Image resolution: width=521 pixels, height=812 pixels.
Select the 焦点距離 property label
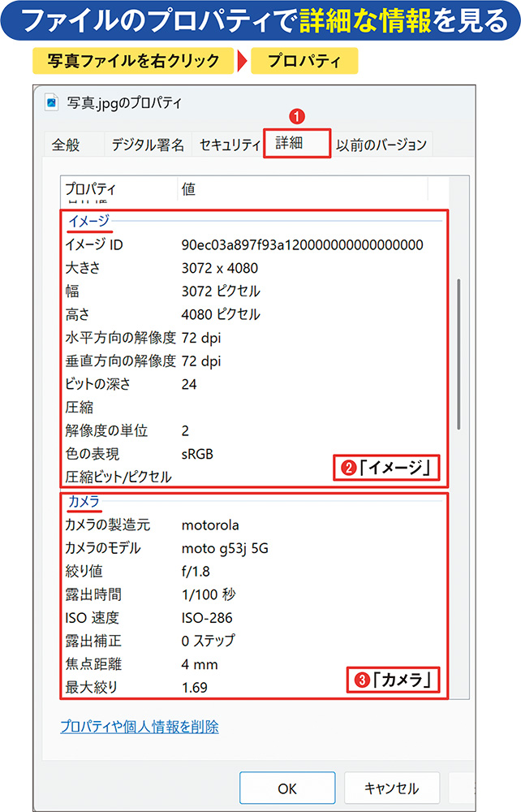[x=93, y=664]
